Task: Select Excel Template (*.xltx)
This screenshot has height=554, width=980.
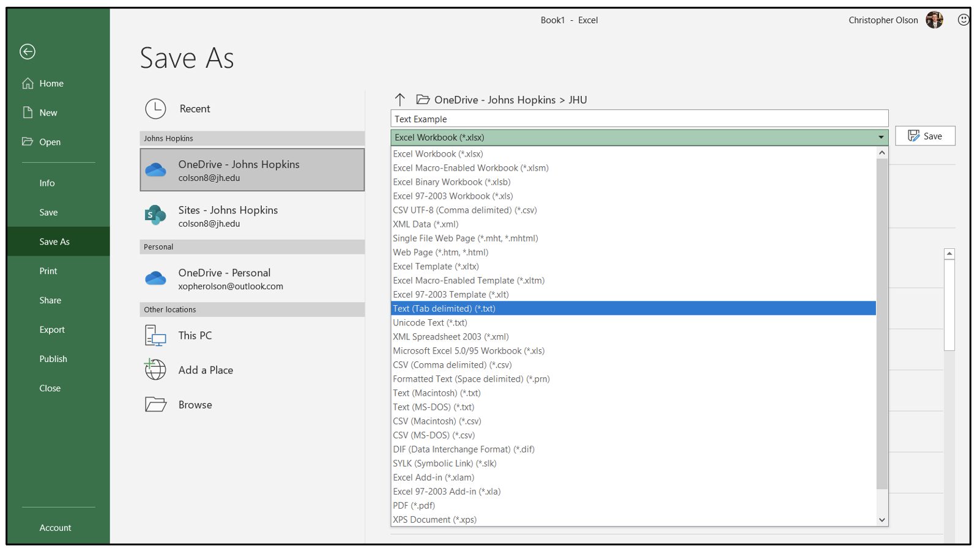Action: (633, 266)
